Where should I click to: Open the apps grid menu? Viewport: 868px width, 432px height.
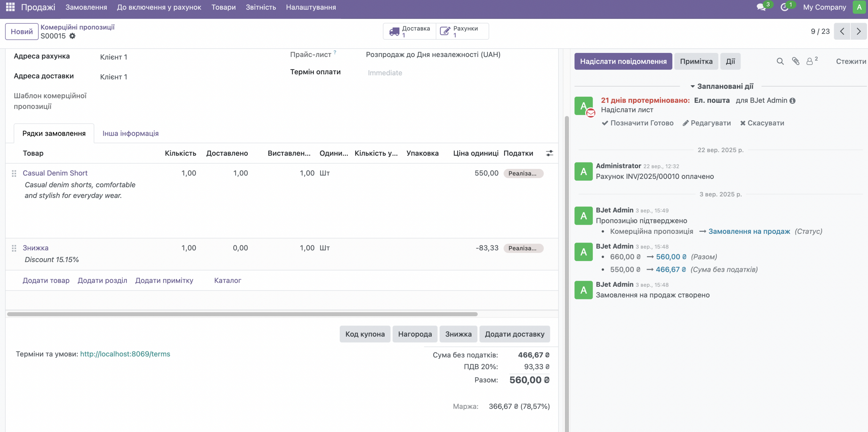coord(10,7)
